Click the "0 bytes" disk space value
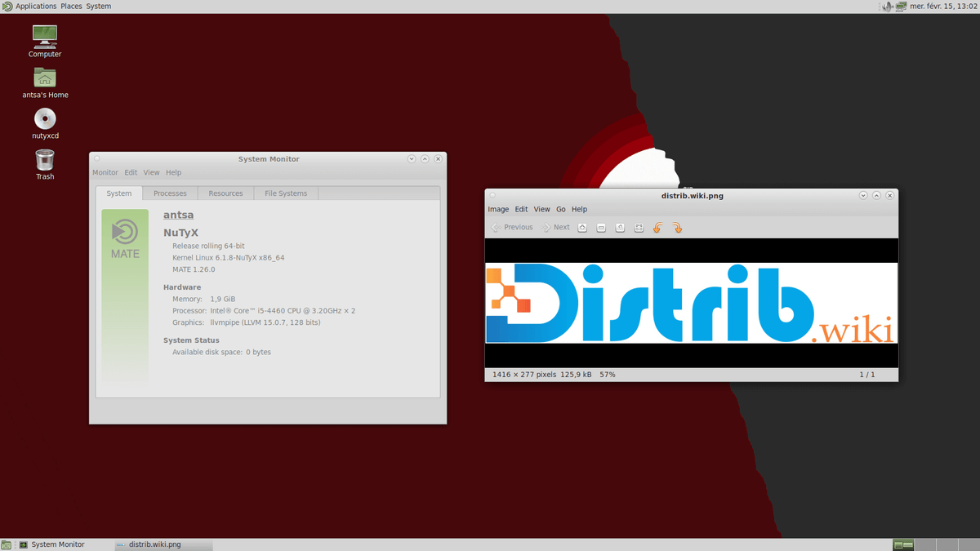Viewport: 980px width, 551px height. 258,353
